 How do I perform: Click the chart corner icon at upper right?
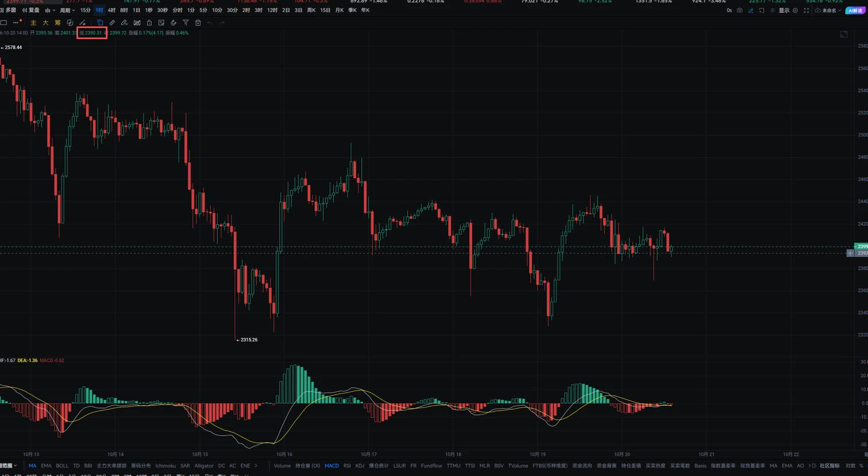pos(844,34)
